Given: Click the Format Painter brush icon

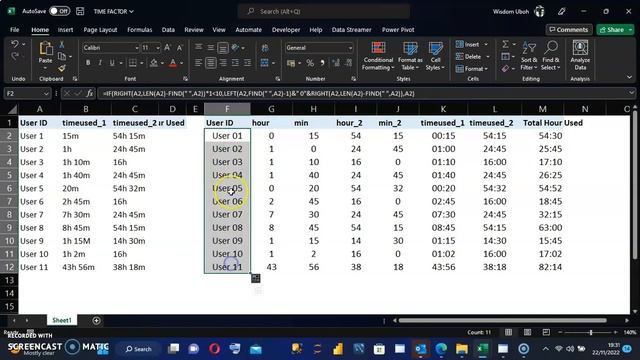Looking at the screenshot, I should click(x=62, y=68).
